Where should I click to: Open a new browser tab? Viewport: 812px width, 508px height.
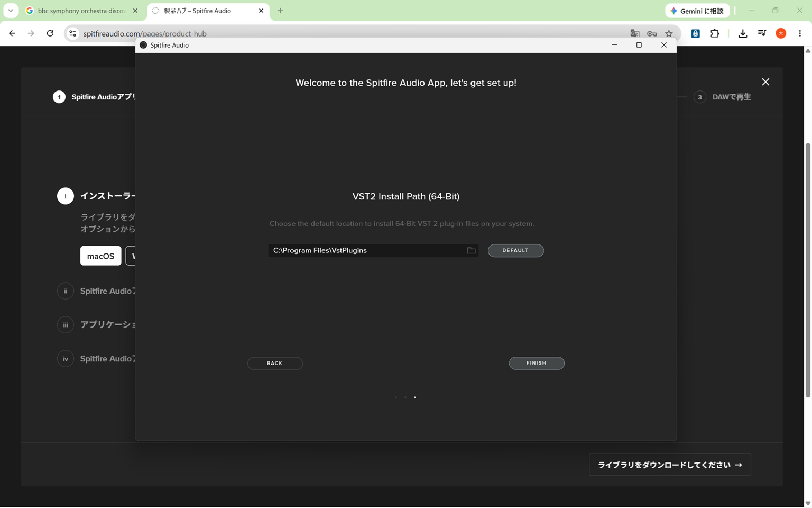point(280,11)
